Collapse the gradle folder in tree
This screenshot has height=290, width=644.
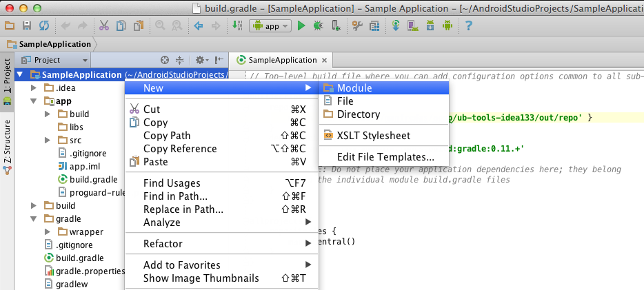coord(34,218)
